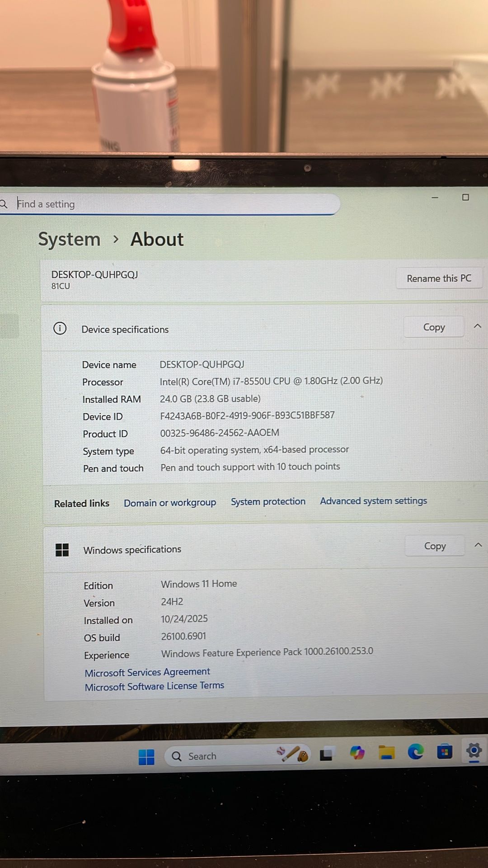This screenshot has width=488, height=868.
Task: Select Installed on date 10/24/2025
Action: [184, 619]
